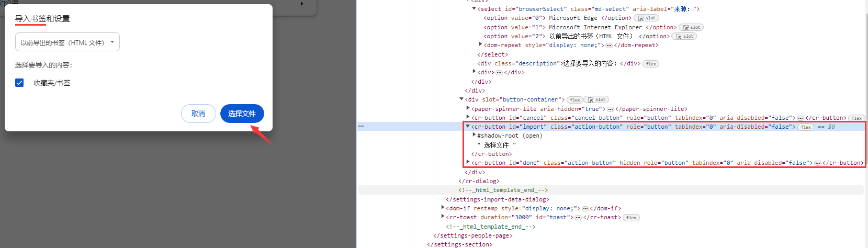Click the 选择文件 button
Viewport: 868px width, 248px height.
coord(242,114)
